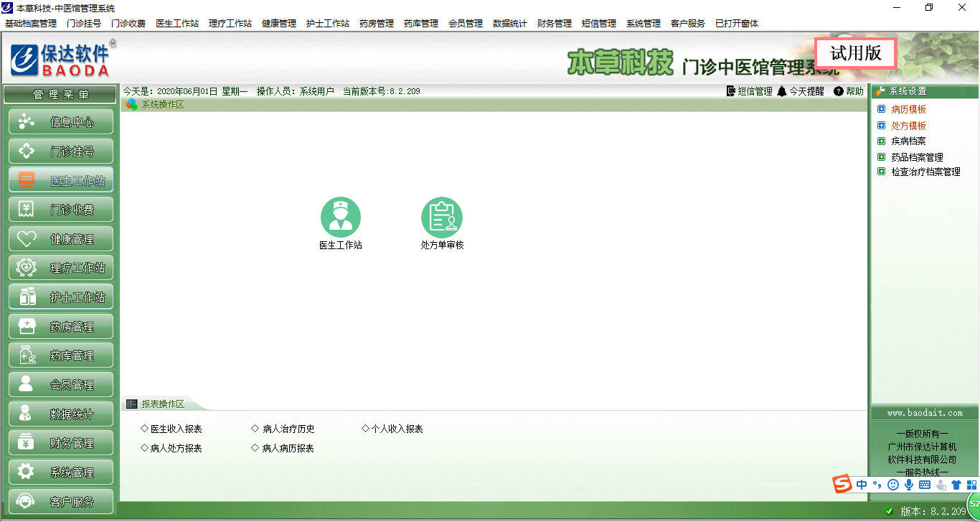Open the smiley emoji icon in the IME bar
980x522 pixels.
[892, 485]
